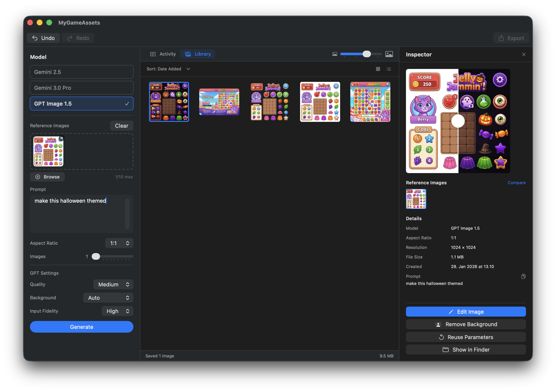Viewport: 556px width, 392px height.
Task: Select the white background asset sheet thumbnail
Action: [x=320, y=102]
